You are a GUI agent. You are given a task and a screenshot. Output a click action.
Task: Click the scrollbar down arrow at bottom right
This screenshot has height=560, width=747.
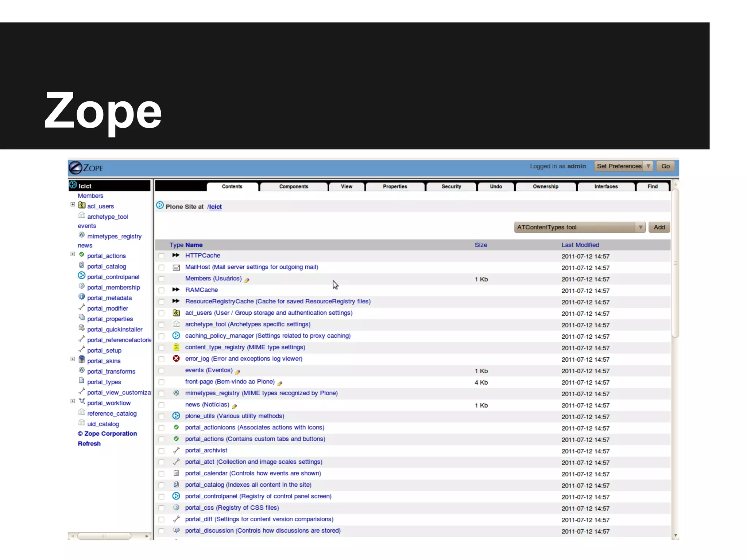676,536
